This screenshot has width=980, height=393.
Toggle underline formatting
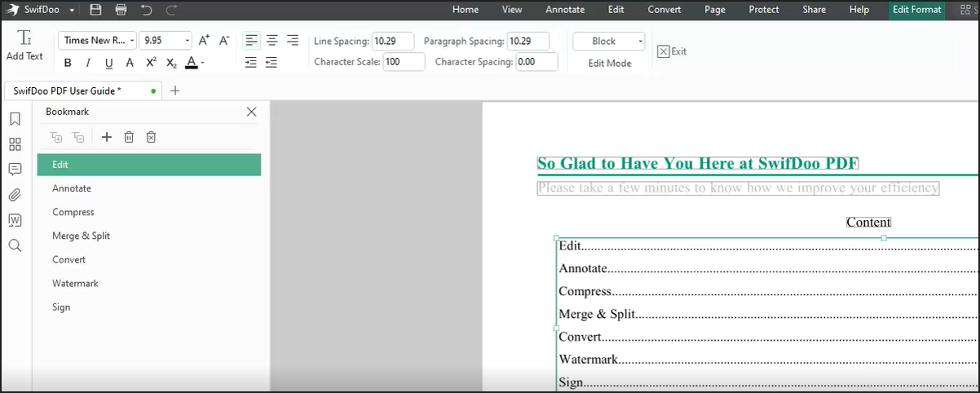tap(109, 63)
